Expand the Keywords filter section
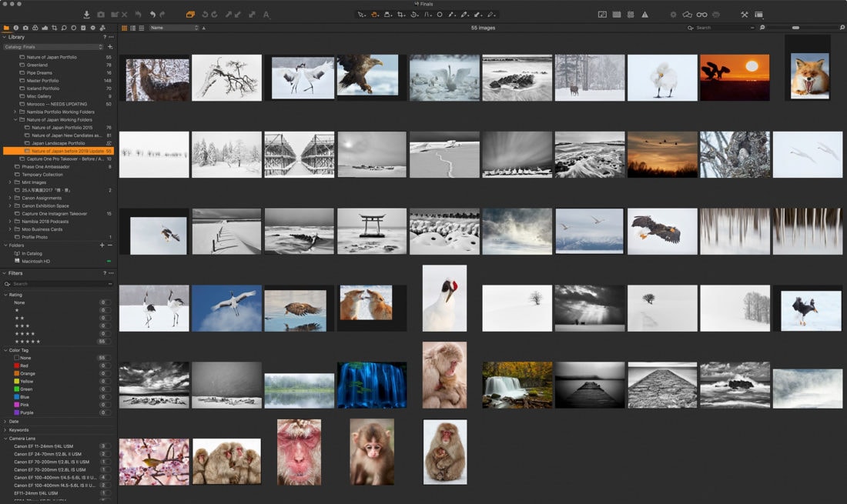Screen dimensions: 847x504 pos(18,429)
